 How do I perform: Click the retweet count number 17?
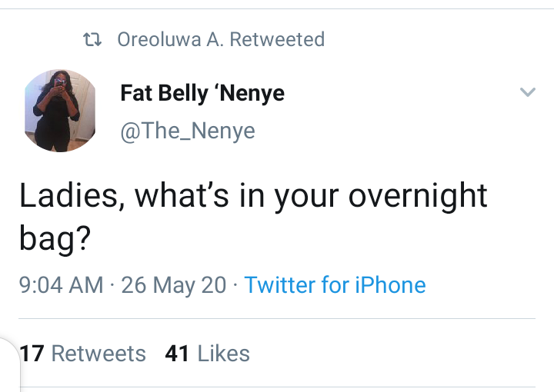point(32,354)
